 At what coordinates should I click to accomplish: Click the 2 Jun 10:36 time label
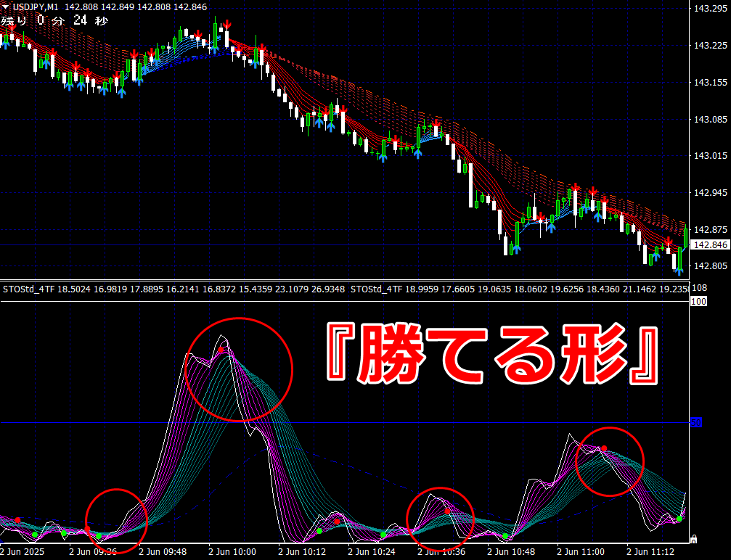pyautogui.click(x=441, y=552)
